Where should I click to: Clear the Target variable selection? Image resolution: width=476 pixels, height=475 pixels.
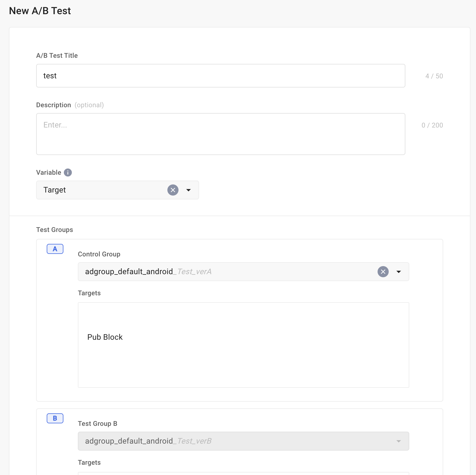(173, 190)
